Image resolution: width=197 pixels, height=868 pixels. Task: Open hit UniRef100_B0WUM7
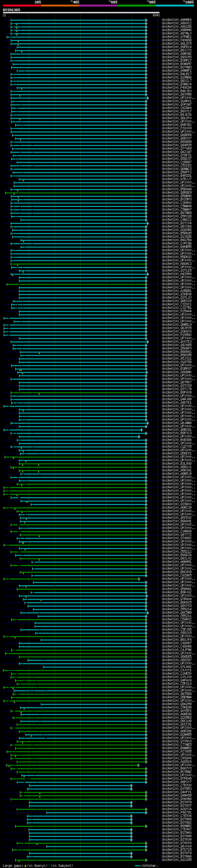177,64
